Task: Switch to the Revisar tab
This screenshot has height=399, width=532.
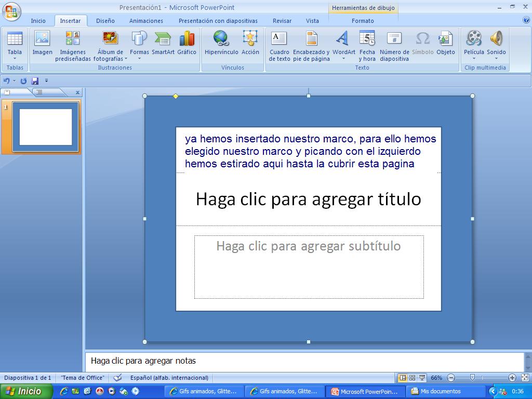Action: pyautogui.click(x=282, y=21)
